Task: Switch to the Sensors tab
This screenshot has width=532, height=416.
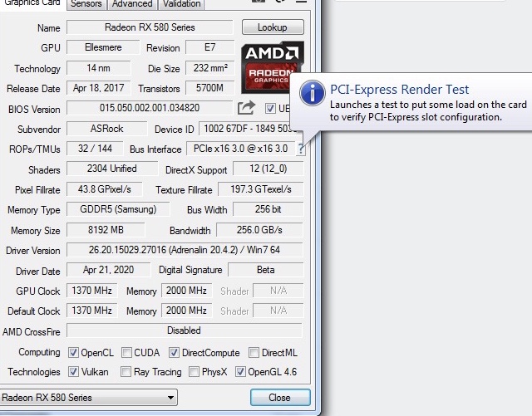Action: pos(86,4)
